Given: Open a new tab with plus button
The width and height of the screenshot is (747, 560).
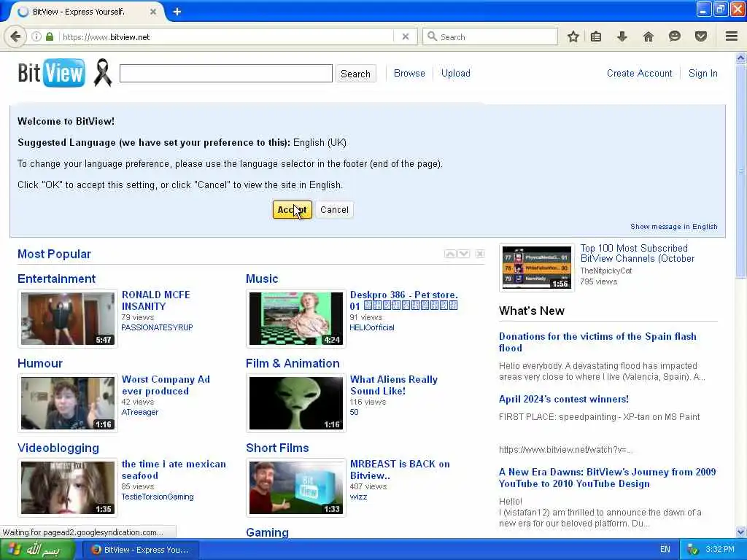Looking at the screenshot, I should point(177,12).
